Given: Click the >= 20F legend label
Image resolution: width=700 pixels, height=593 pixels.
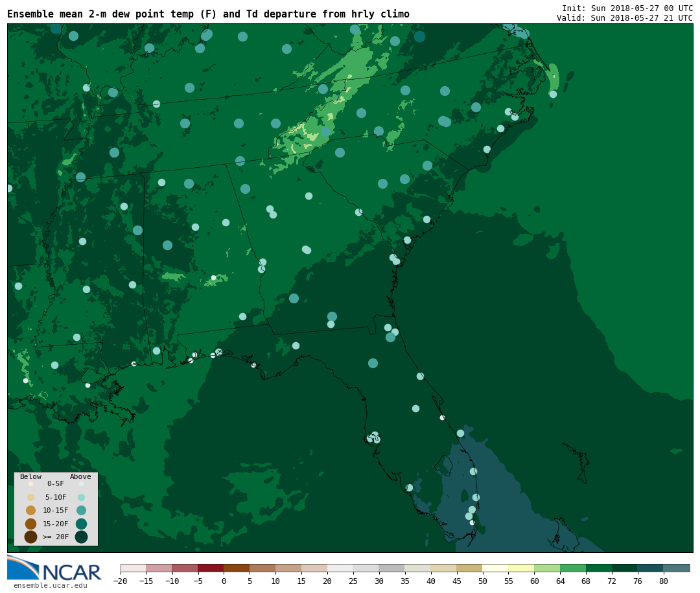Looking at the screenshot, I should click(x=56, y=537).
